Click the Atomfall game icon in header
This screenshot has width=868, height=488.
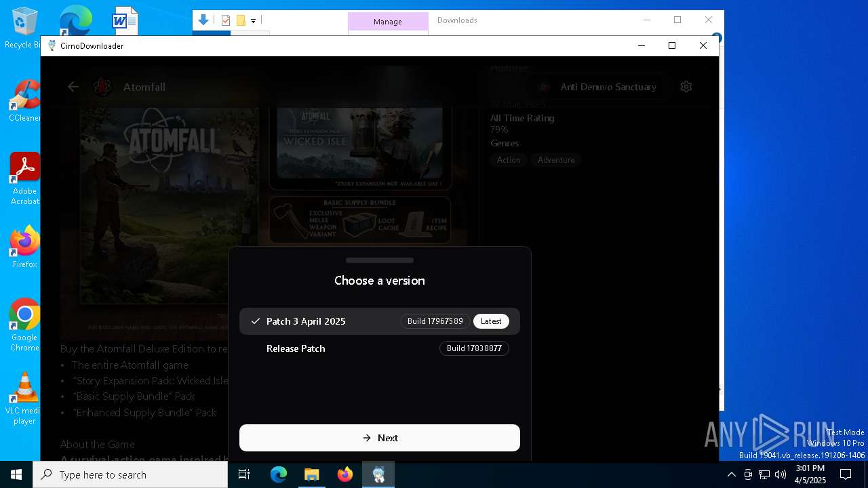[102, 87]
